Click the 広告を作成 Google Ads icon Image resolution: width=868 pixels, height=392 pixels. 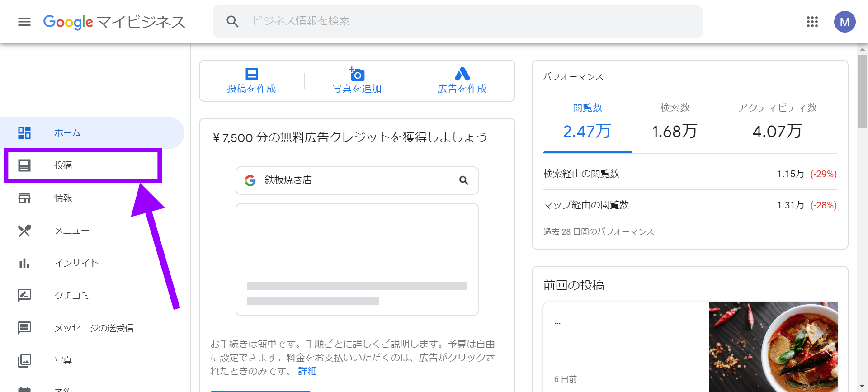pos(462,74)
